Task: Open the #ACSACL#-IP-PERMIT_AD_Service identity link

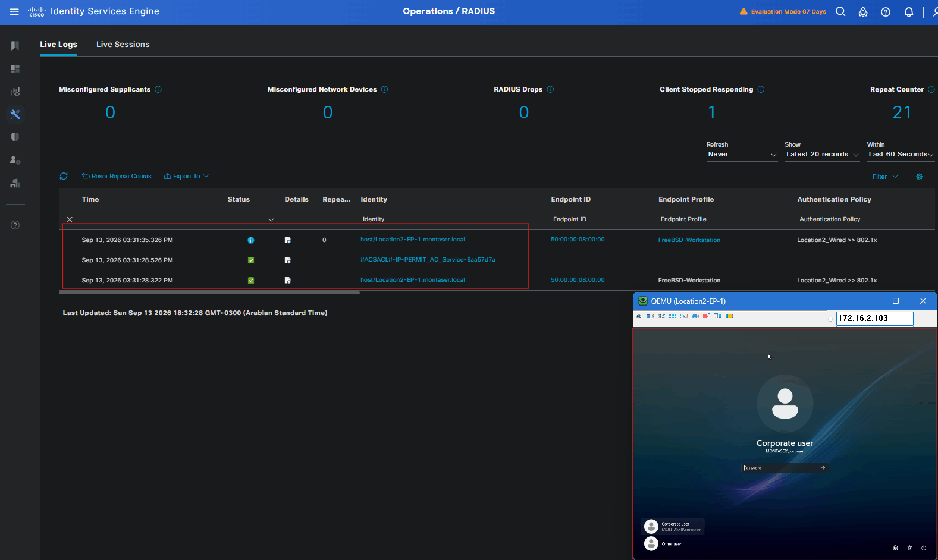Action: 428,260
